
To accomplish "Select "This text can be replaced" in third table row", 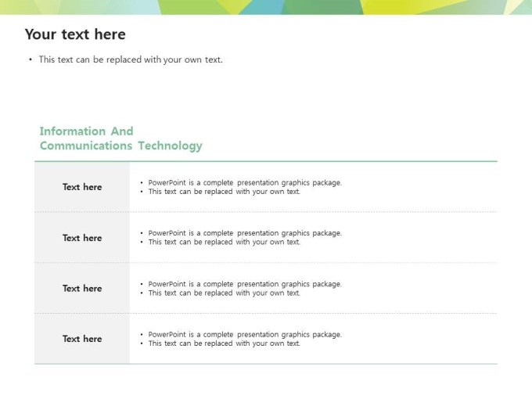I will tap(225, 293).
